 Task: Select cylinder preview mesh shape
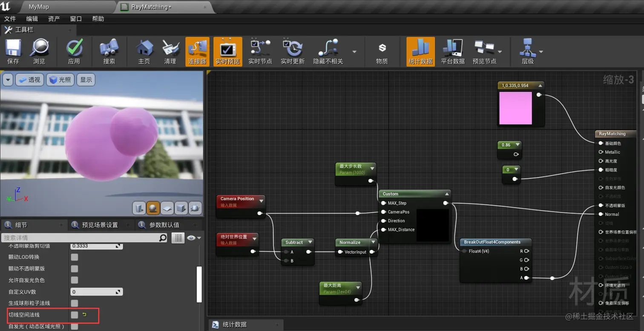pos(139,208)
